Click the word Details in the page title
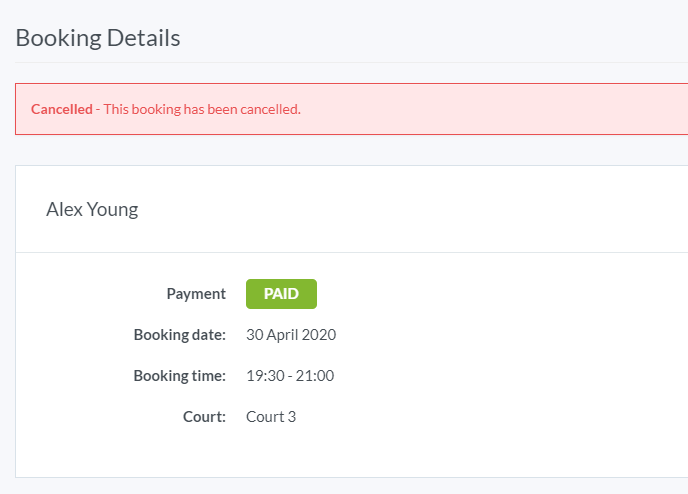 pos(144,38)
